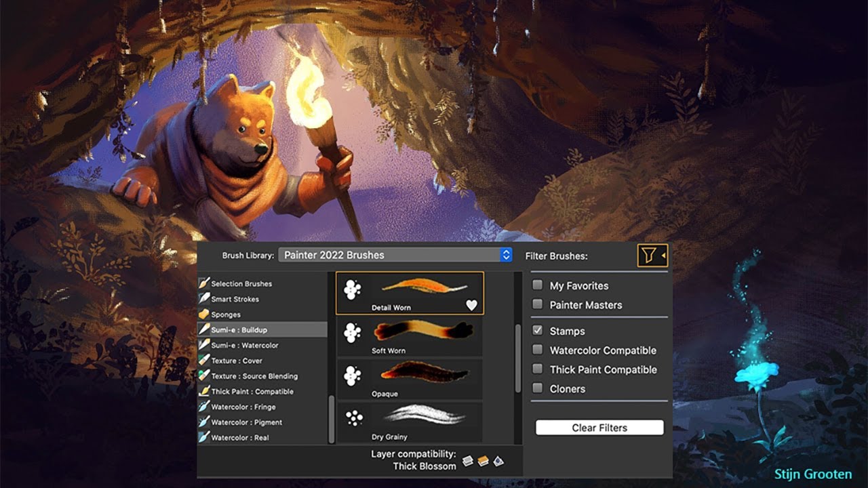Click the filter brushes funnel icon
Screen dimensions: 868x488
(650, 256)
